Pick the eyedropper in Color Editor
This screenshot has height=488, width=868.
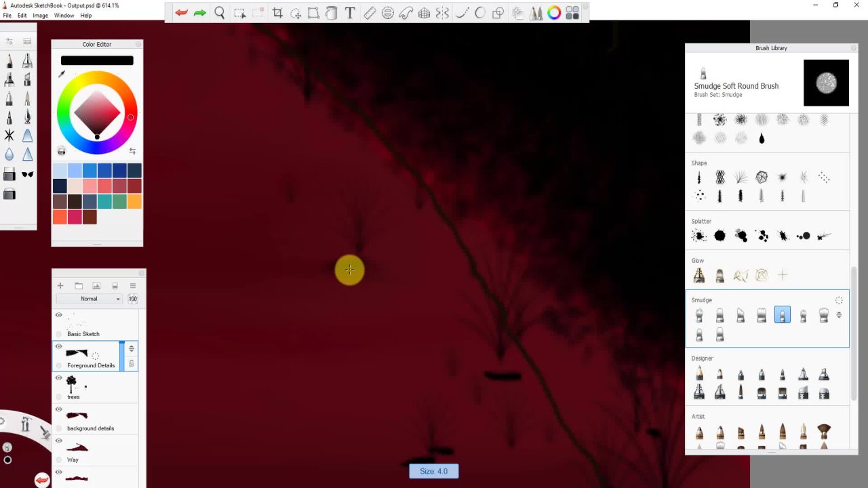[62, 74]
